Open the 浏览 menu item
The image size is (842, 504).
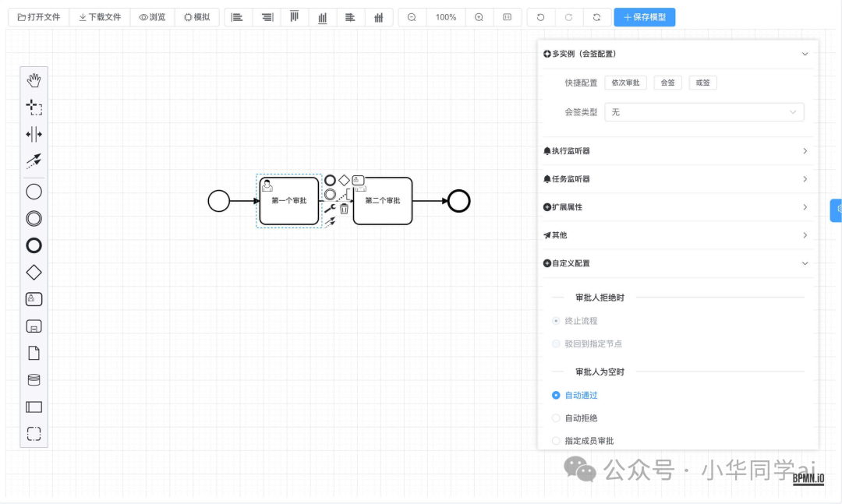click(152, 16)
